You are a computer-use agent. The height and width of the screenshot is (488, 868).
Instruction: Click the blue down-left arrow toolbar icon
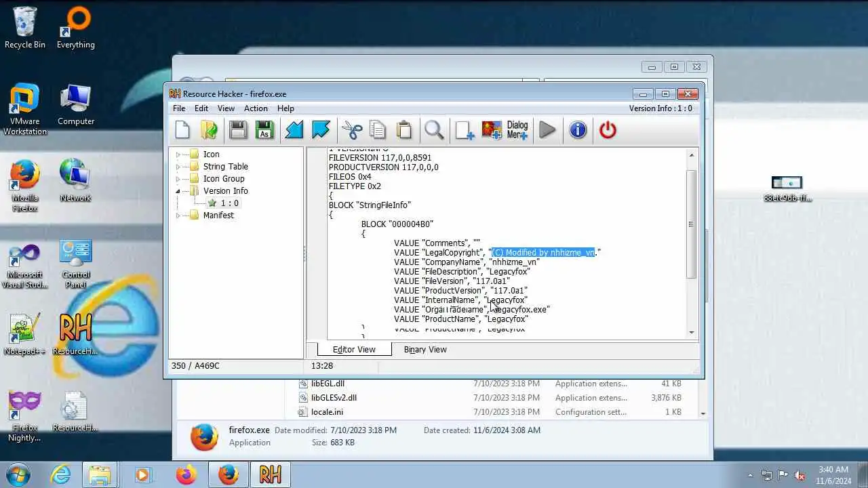click(x=294, y=130)
